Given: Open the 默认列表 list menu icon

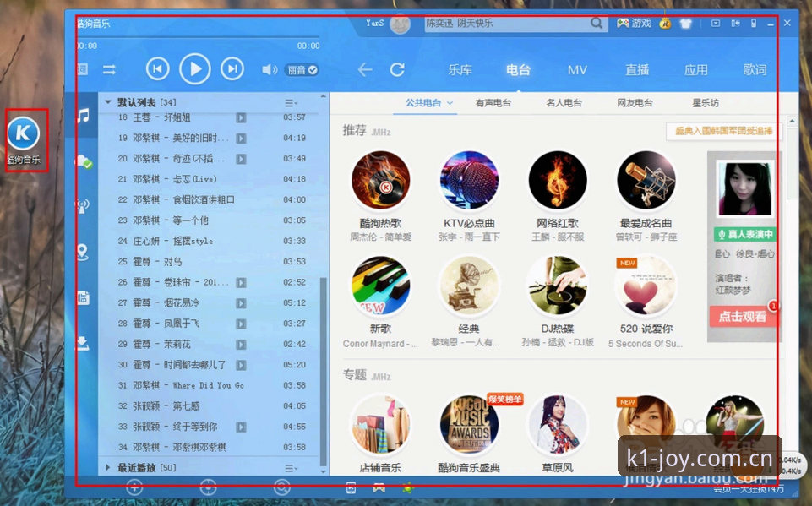Looking at the screenshot, I should pos(291,103).
